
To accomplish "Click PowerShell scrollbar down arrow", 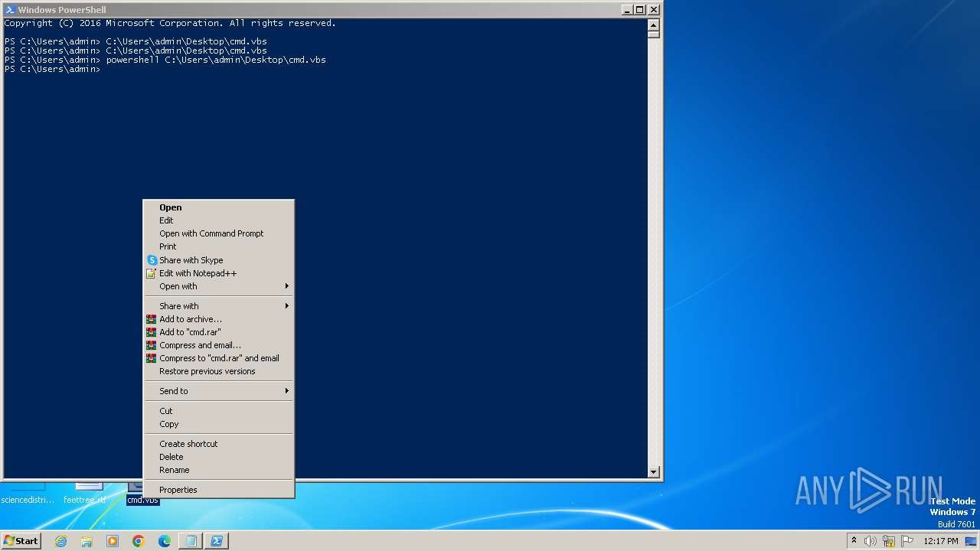I will pos(653,472).
